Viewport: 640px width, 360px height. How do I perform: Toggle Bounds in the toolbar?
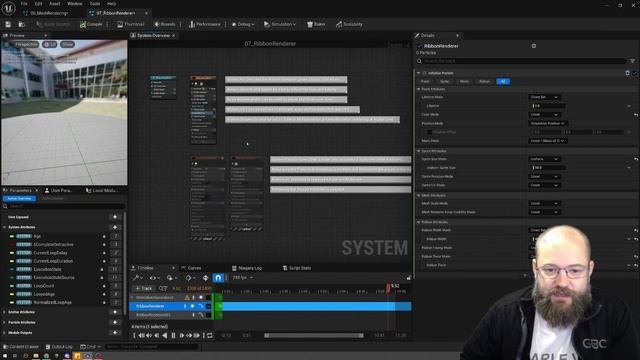[x=165, y=24]
